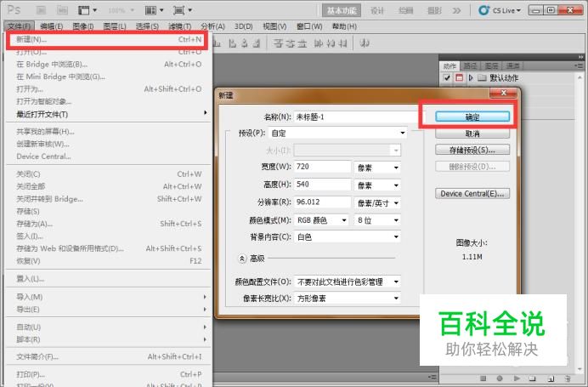Image resolution: width=588 pixels, height=387 pixels.
Task: Click the 名称(N) name input field
Action: (x=356, y=117)
